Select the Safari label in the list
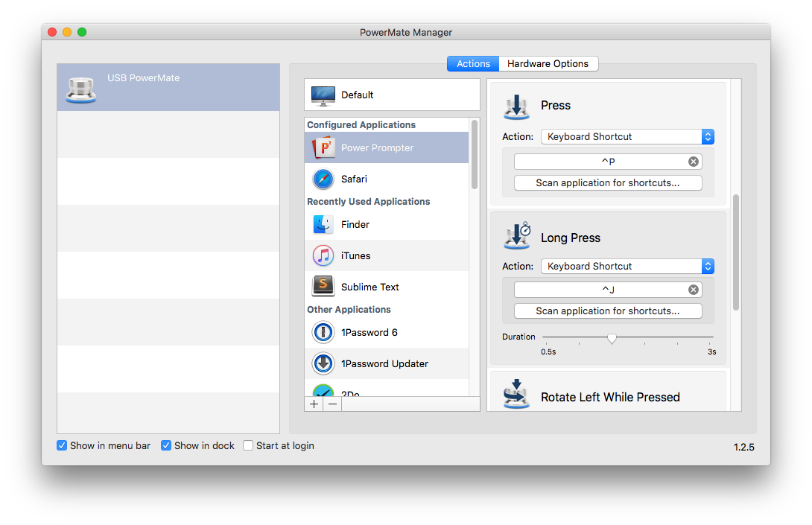This screenshot has width=812, height=525. click(x=354, y=179)
